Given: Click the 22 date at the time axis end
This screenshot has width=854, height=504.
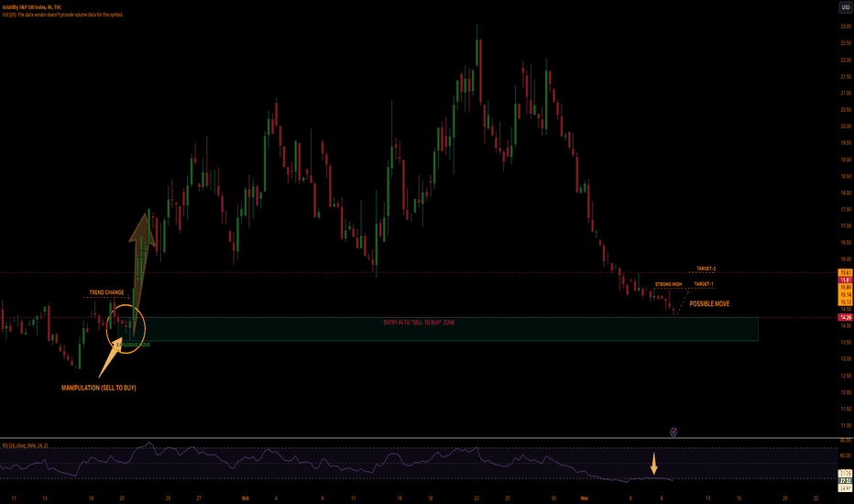Looking at the screenshot, I should tap(816, 498).
